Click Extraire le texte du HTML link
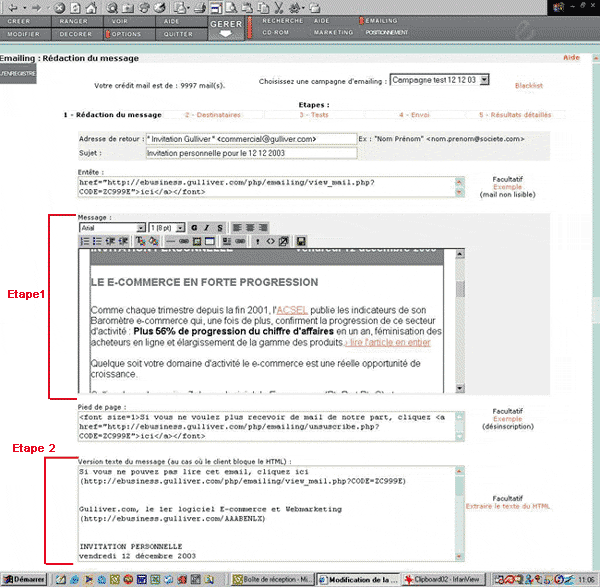 [x=507, y=506]
